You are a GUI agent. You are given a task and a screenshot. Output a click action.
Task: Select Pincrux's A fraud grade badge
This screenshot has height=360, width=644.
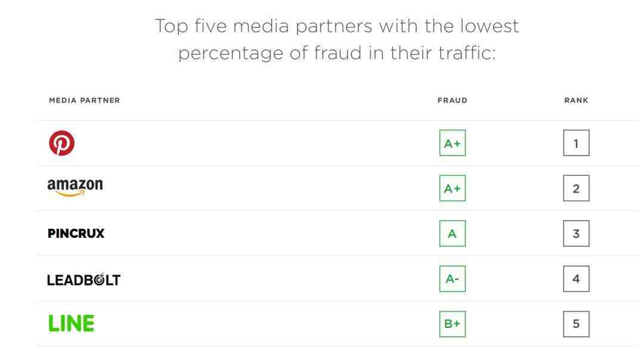[452, 233]
